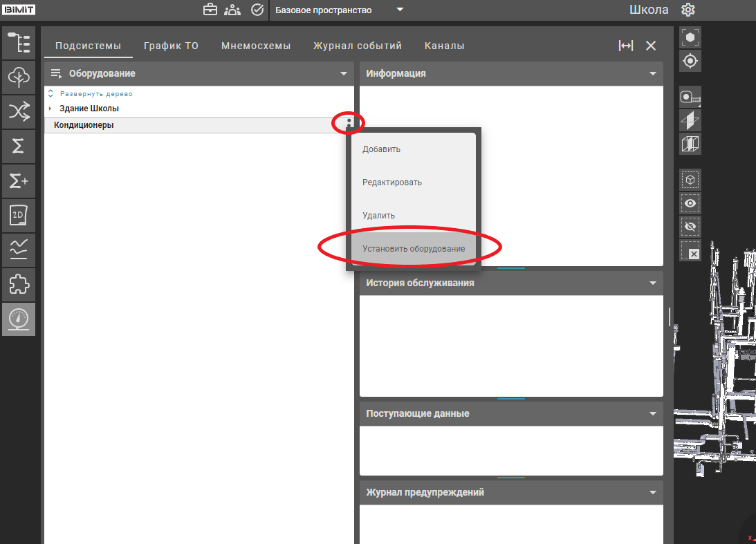This screenshot has width=756, height=544.
Task: Activate the section plane tool
Action: (x=690, y=121)
